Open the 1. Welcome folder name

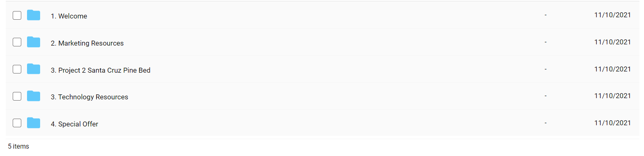point(69,16)
